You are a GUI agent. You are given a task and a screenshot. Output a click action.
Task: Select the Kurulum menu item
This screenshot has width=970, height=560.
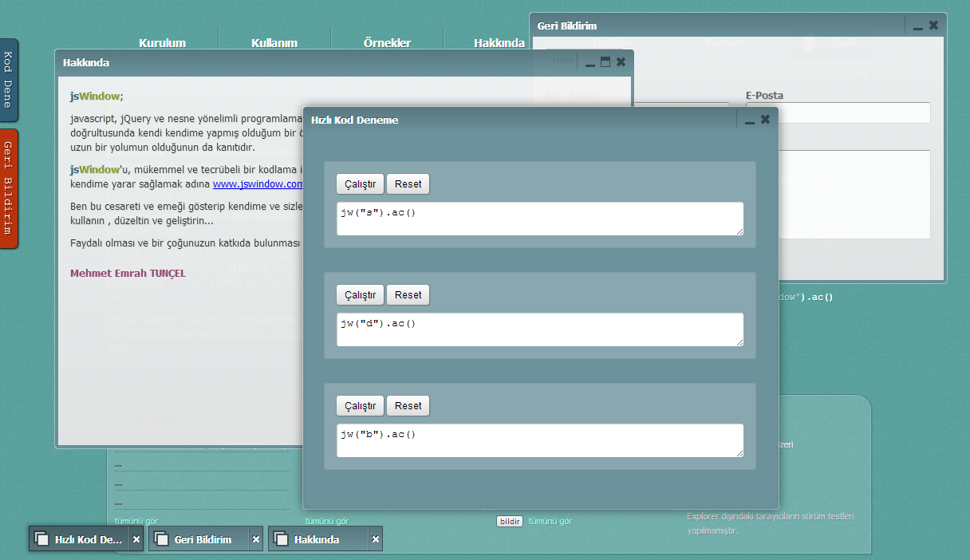tap(163, 42)
